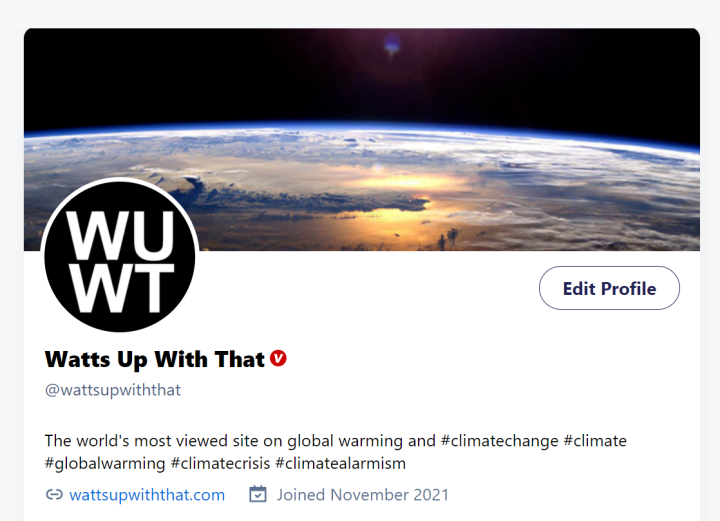This screenshot has height=521, width=720.
Task: Click the "WU" letters in the avatar logo
Action: coord(120,235)
